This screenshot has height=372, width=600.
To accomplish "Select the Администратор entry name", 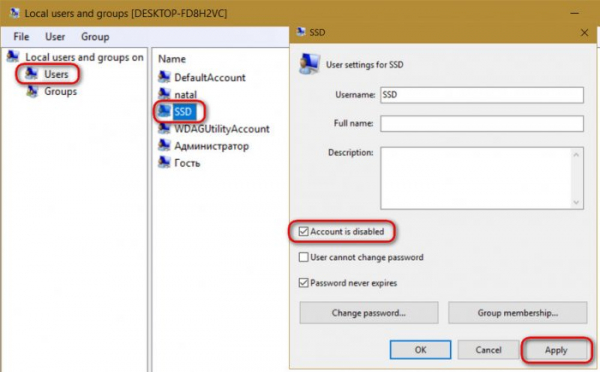I will [211, 146].
